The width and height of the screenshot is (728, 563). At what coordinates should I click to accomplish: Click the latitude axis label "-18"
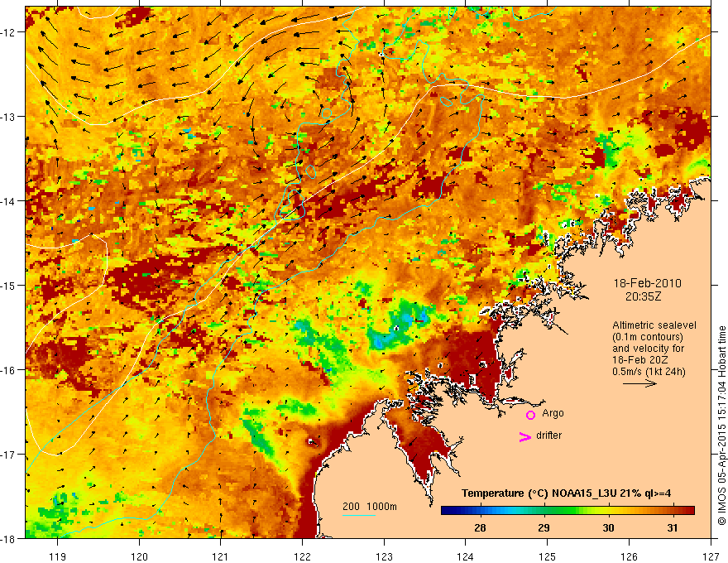[x=7, y=539]
